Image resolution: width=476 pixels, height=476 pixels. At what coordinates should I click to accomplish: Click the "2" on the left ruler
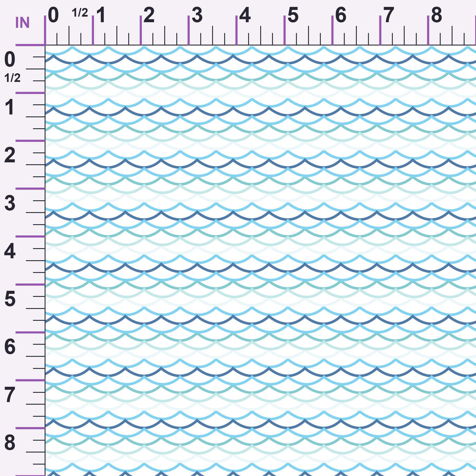tap(10, 155)
